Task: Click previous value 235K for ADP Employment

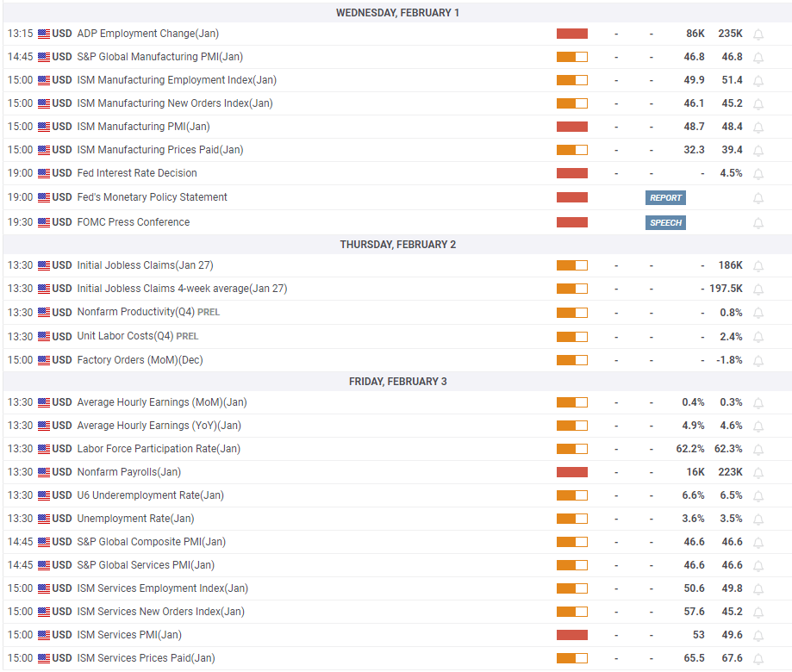Action: point(730,34)
